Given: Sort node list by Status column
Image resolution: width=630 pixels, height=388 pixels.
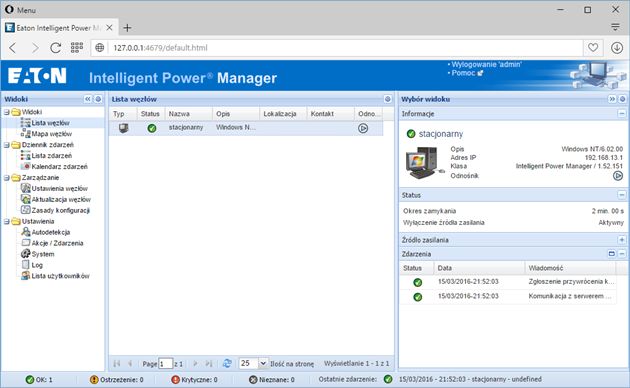Looking at the screenshot, I should coord(151,114).
